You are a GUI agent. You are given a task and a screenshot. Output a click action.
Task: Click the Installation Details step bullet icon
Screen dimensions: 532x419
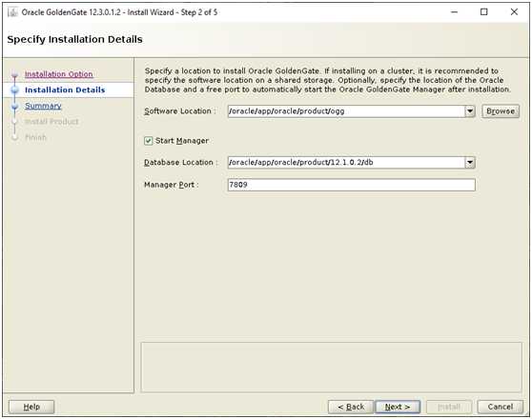click(15, 90)
